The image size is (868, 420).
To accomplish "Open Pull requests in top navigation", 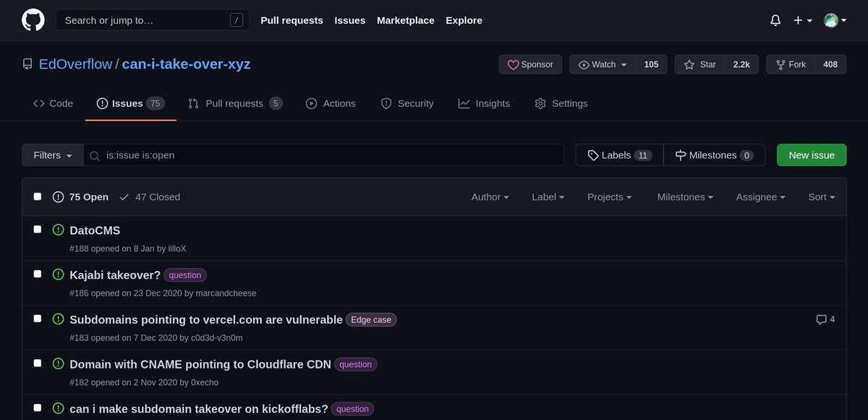I will pyautogui.click(x=292, y=20).
